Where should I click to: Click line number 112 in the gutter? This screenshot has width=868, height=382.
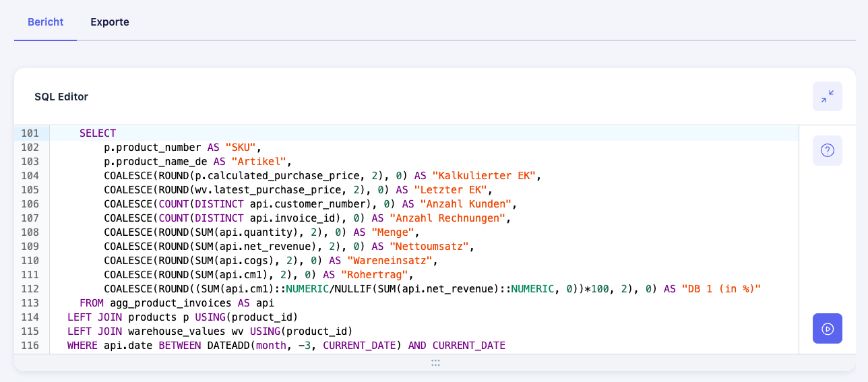click(x=31, y=288)
